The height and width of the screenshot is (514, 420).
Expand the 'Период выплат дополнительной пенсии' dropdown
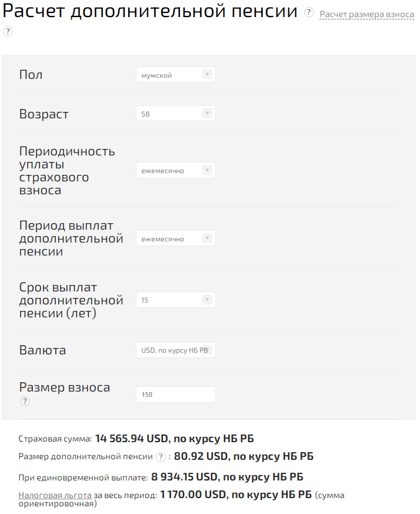[175, 238]
